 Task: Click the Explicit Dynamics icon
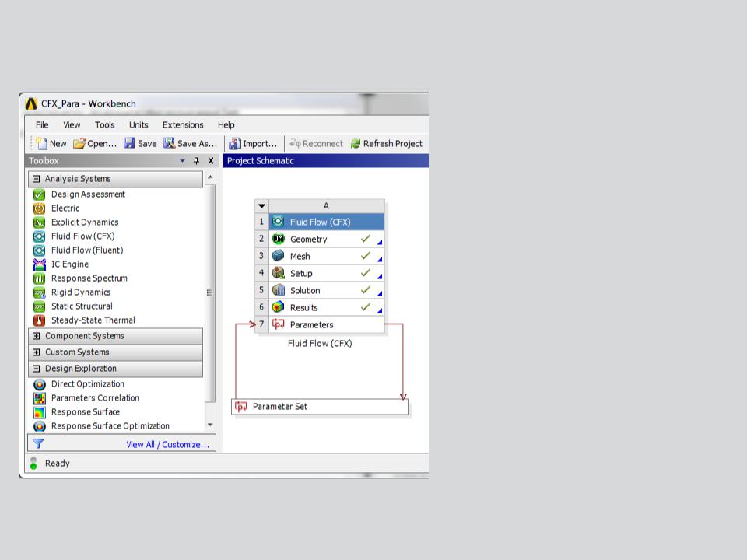[40, 222]
